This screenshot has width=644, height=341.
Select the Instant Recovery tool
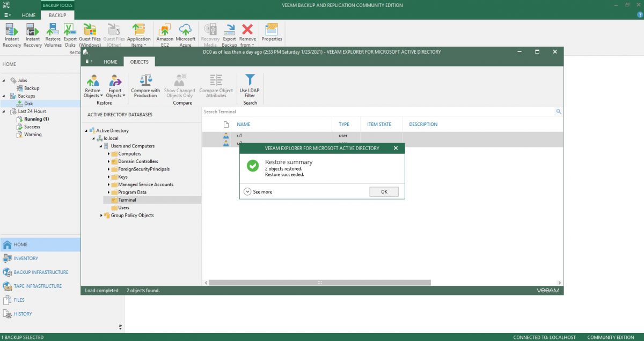pyautogui.click(x=11, y=35)
